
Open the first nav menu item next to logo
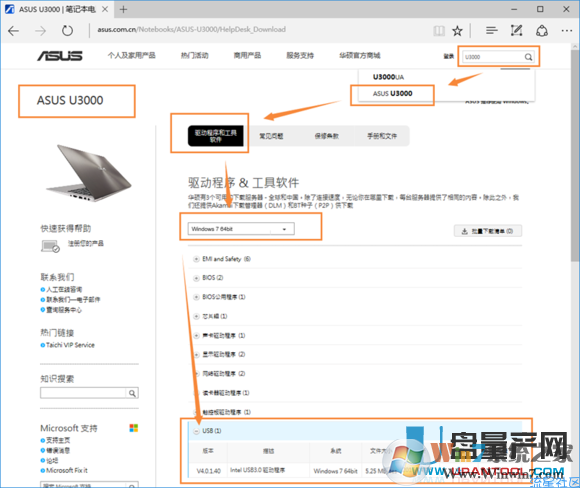click(132, 55)
